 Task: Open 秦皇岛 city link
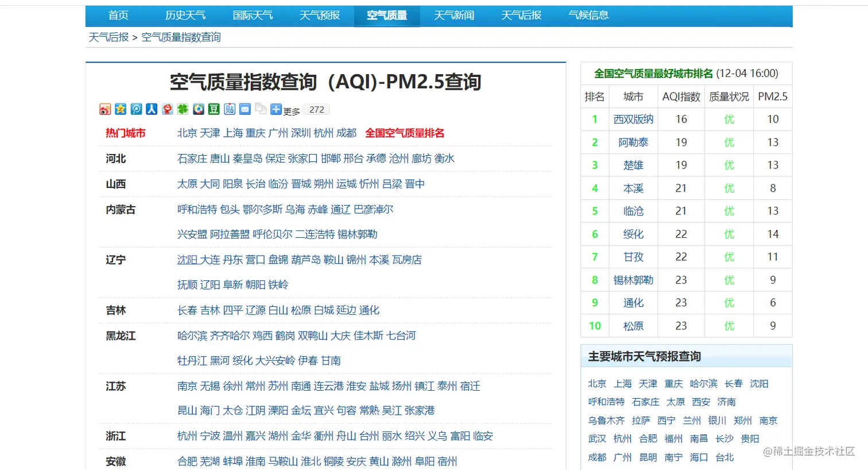coord(247,159)
